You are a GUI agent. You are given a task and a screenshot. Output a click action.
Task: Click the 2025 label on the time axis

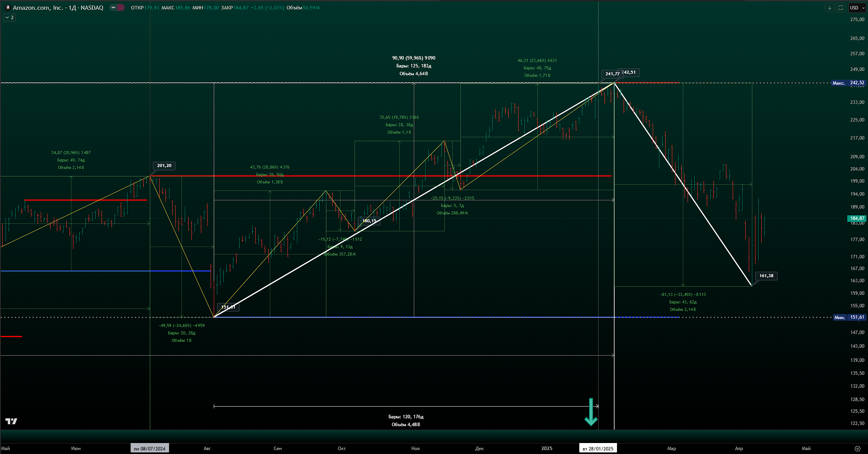click(x=547, y=449)
